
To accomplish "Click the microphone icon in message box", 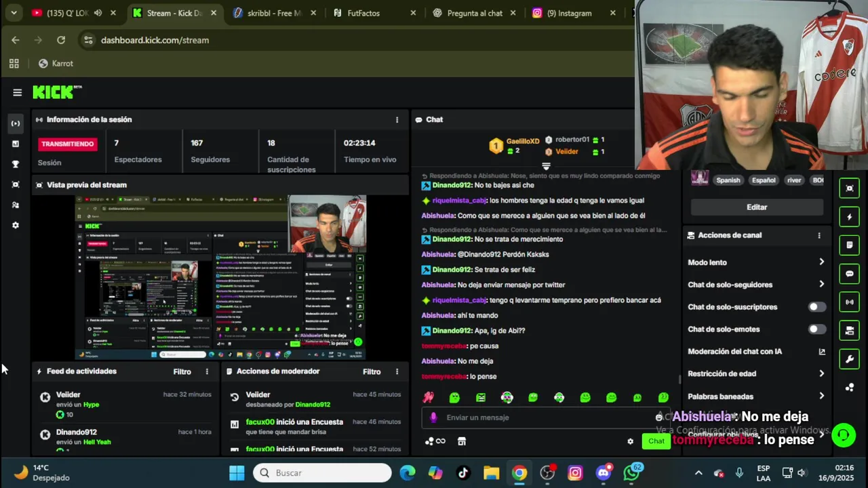I will pyautogui.click(x=434, y=418).
